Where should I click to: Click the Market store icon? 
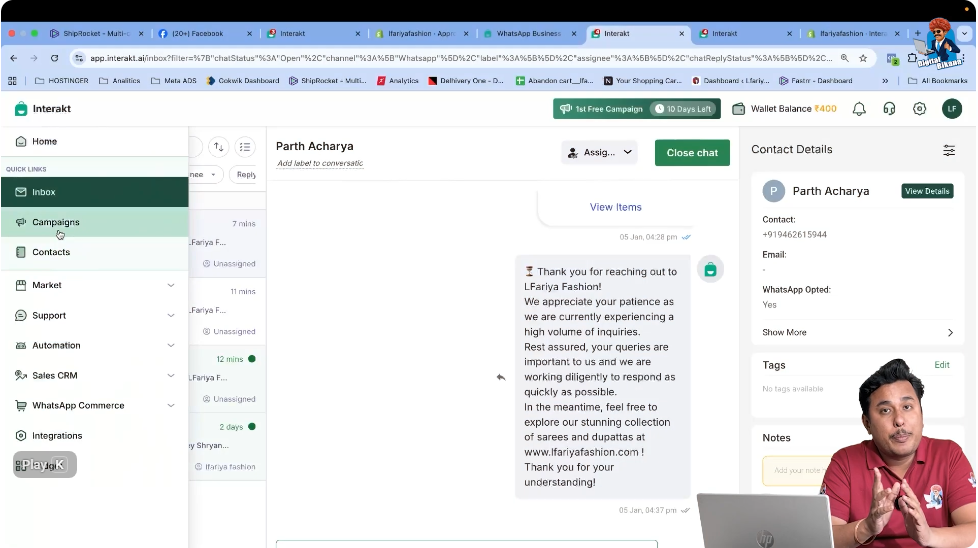tap(21, 285)
